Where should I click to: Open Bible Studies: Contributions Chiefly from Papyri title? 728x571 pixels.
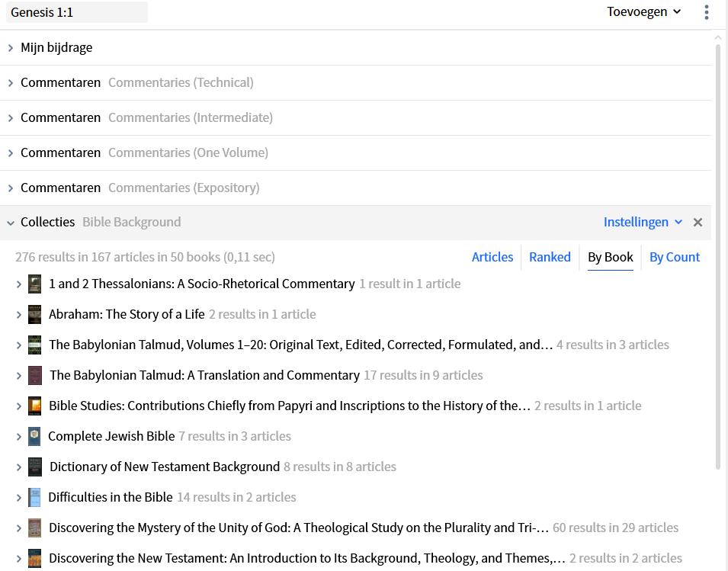coord(290,406)
